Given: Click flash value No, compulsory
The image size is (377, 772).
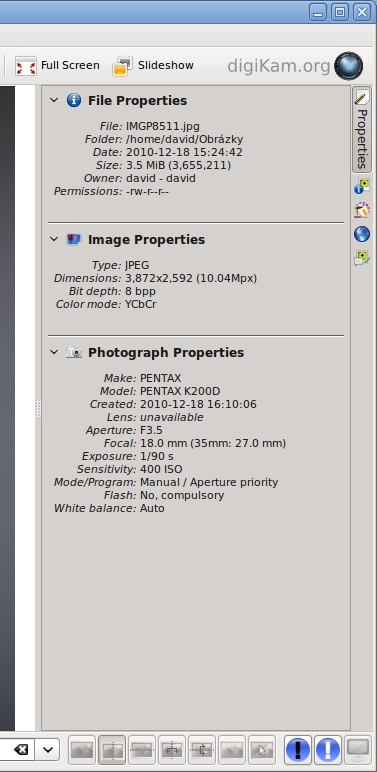Looking at the screenshot, I should click(x=182, y=495).
